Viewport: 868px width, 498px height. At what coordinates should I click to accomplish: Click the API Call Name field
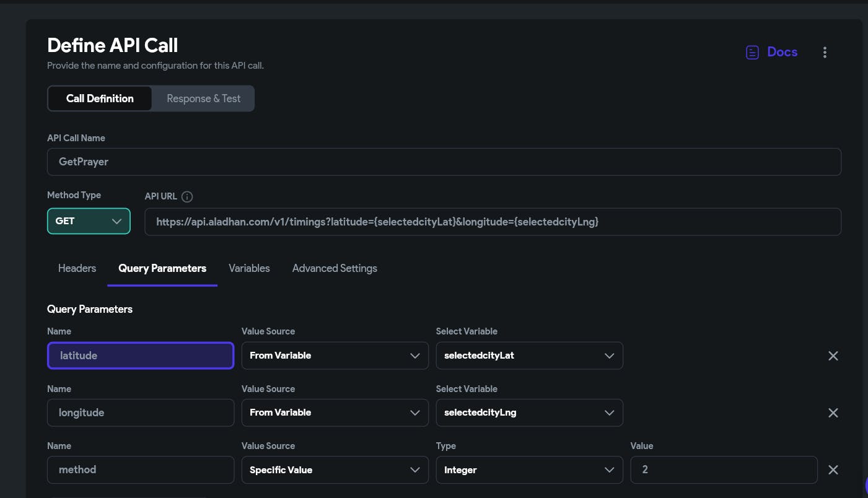[x=444, y=162]
